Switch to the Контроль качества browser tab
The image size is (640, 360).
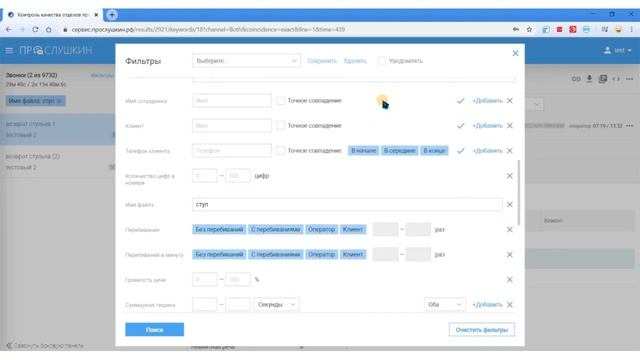tap(53, 15)
